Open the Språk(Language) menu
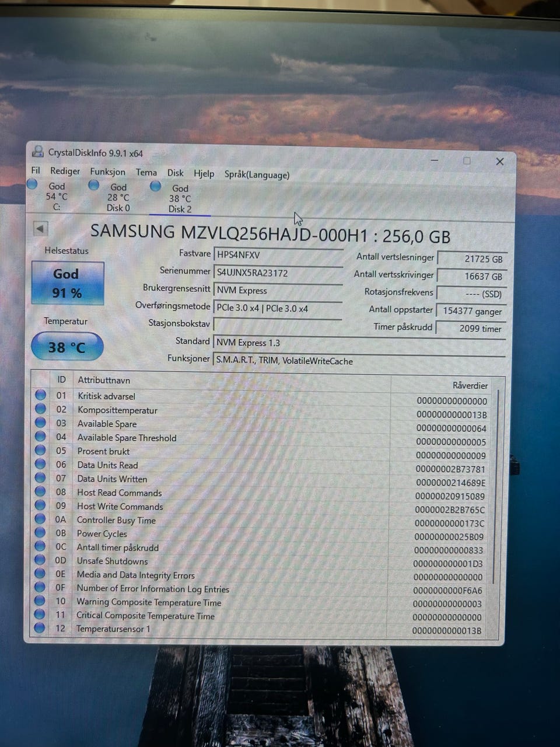This screenshot has height=747, width=560. coord(257,174)
